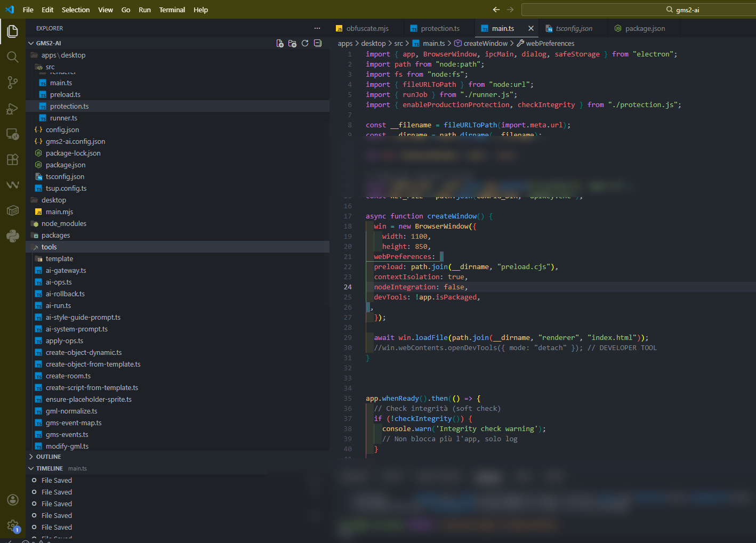The image size is (756, 543).
Task: Switch to the protection.ts tab
Action: (439, 28)
